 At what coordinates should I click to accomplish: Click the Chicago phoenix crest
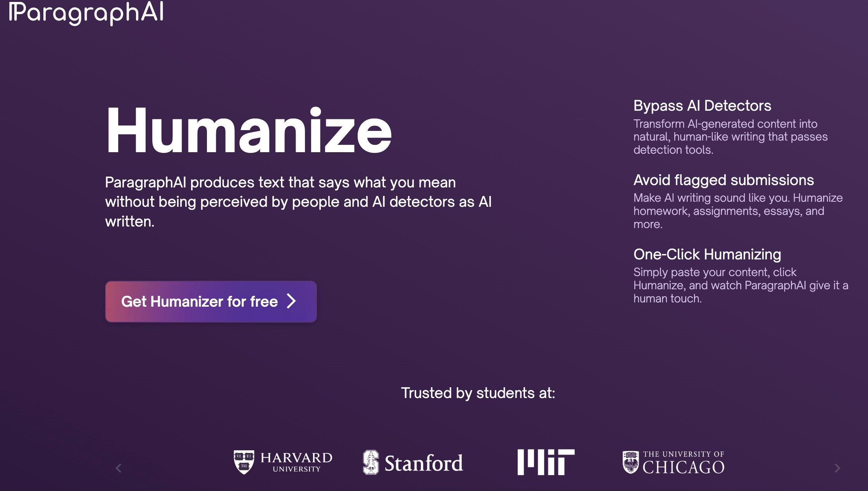coord(630,462)
